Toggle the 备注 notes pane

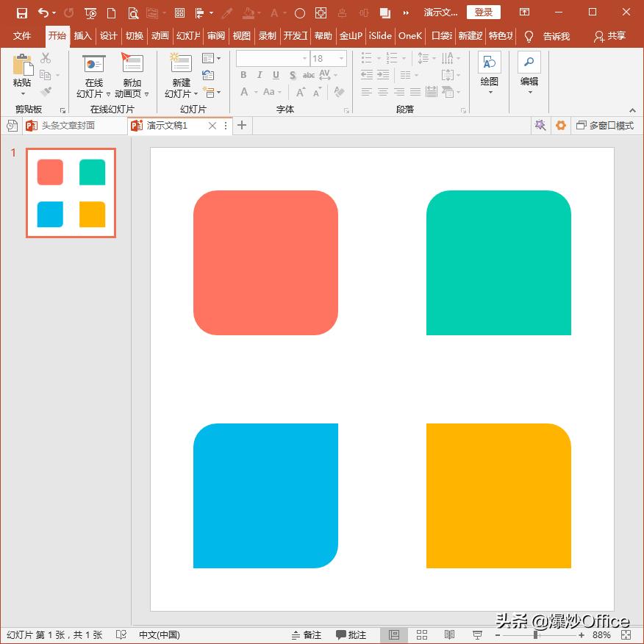[307, 635]
